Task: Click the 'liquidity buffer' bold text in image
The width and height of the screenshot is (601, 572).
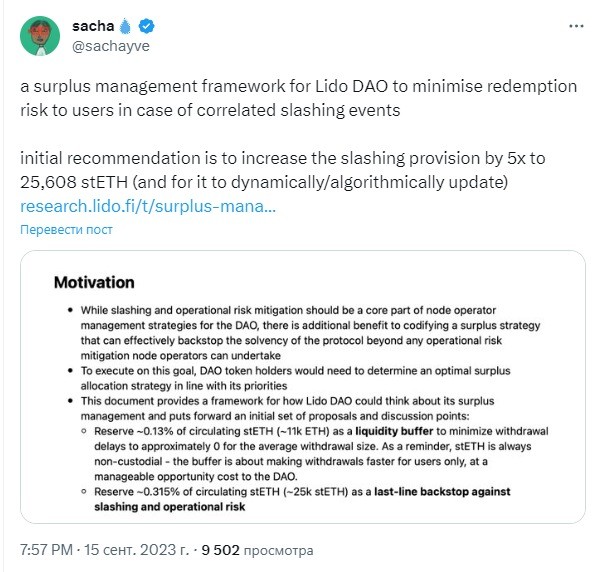Action: 394,431
